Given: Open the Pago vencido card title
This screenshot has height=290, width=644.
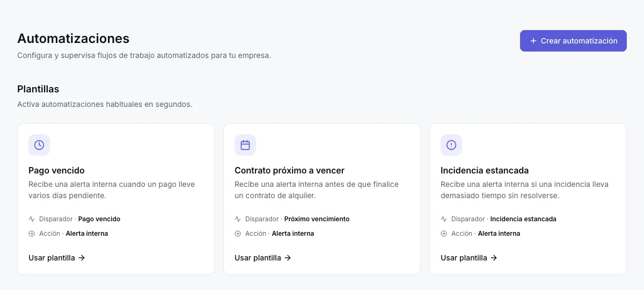Looking at the screenshot, I should point(56,170).
